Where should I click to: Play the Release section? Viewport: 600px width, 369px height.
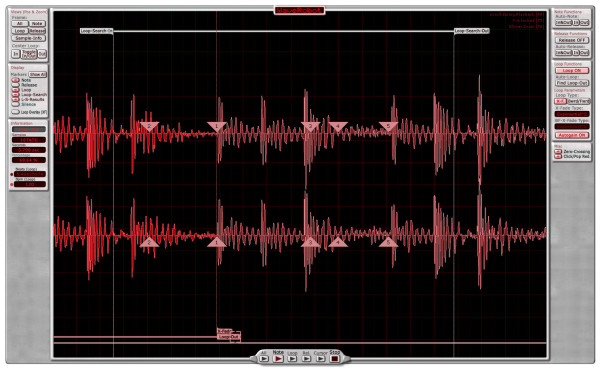coord(306,359)
